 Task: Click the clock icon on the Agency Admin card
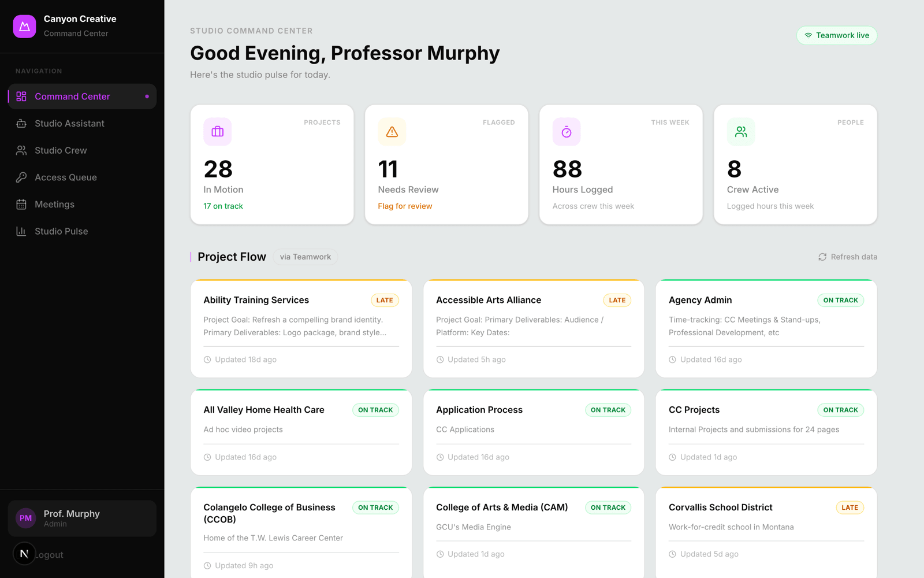673,360
